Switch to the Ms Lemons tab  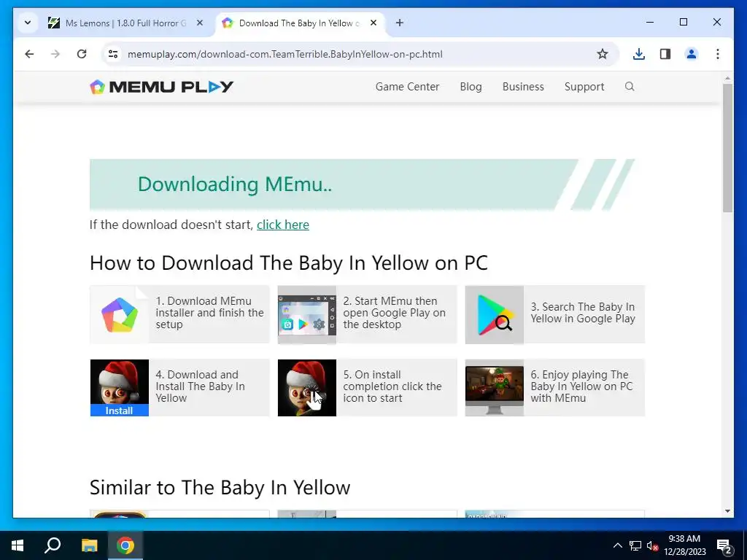[125, 23]
